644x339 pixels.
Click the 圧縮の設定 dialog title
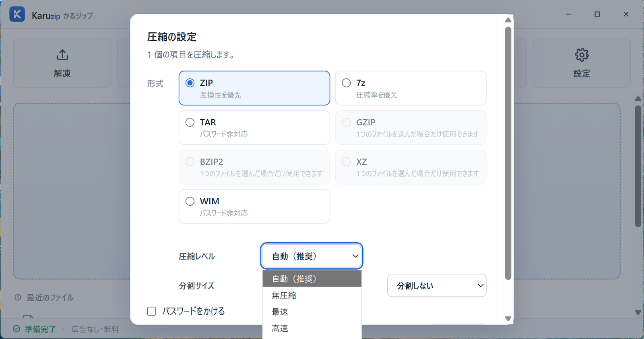172,37
